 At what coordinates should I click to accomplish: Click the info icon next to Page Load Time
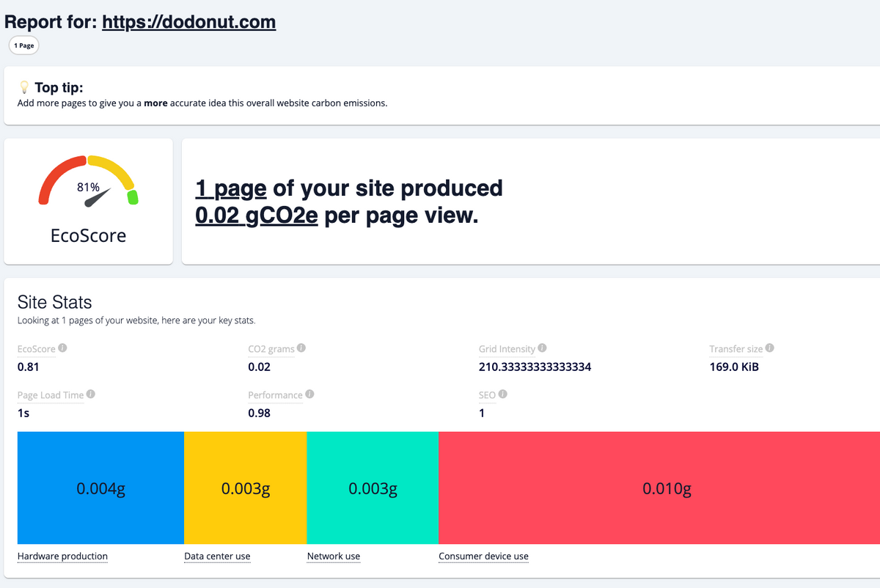tap(91, 394)
